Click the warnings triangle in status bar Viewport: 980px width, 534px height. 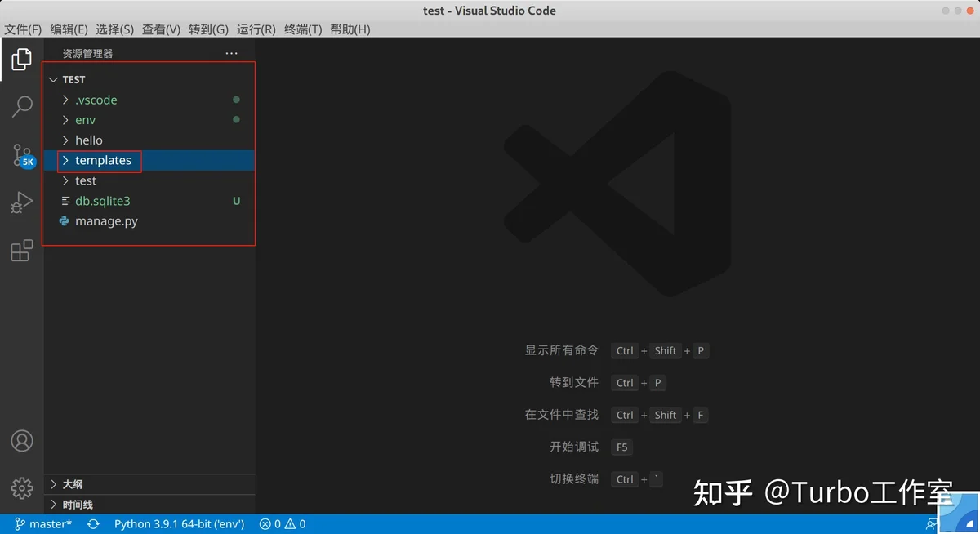pos(292,524)
